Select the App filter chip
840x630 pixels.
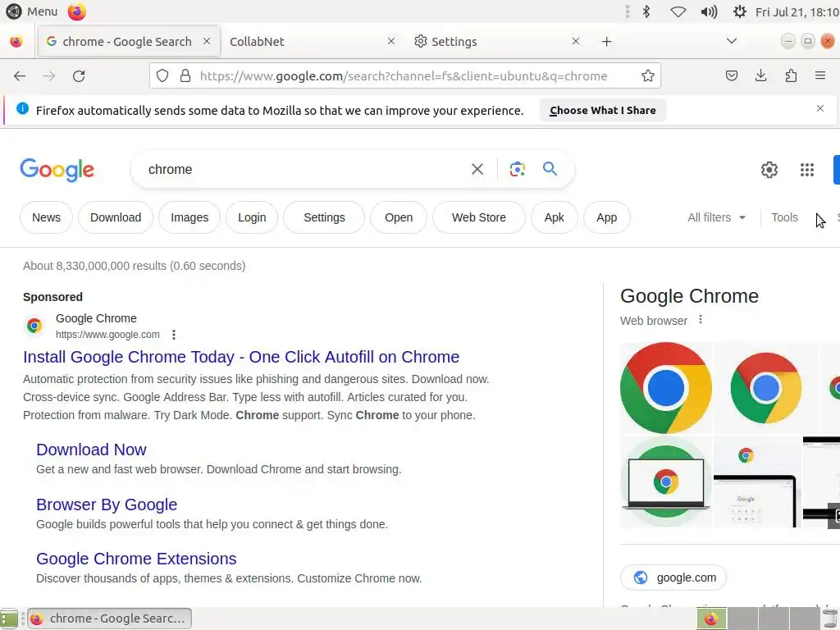pyautogui.click(x=607, y=217)
